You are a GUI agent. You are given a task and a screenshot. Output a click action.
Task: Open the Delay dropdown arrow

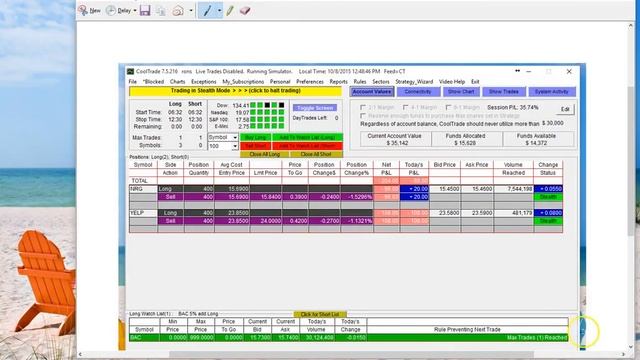(135, 11)
